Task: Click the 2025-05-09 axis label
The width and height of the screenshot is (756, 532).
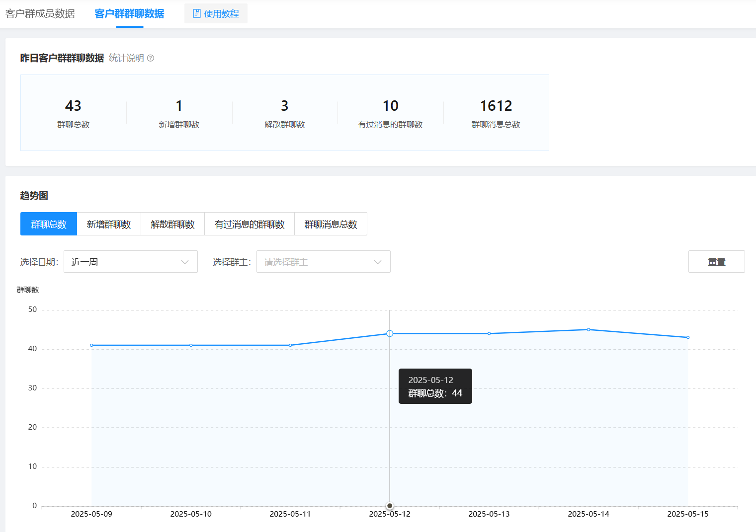Action: tap(91, 514)
